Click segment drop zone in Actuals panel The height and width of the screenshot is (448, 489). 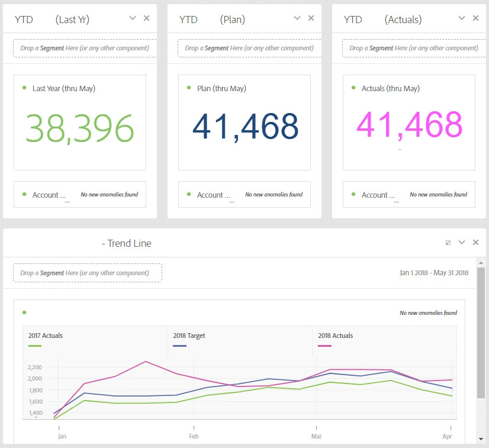(414, 48)
